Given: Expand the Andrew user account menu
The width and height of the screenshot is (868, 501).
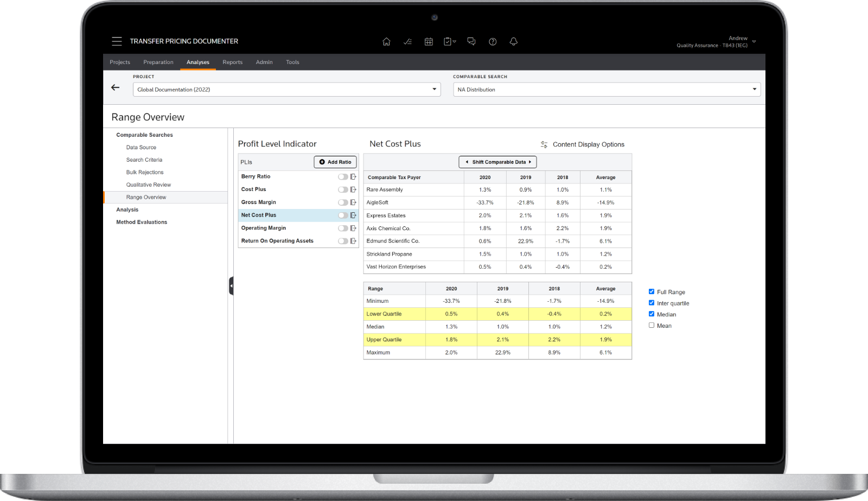Looking at the screenshot, I should pyautogui.click(x=754, y=41).
